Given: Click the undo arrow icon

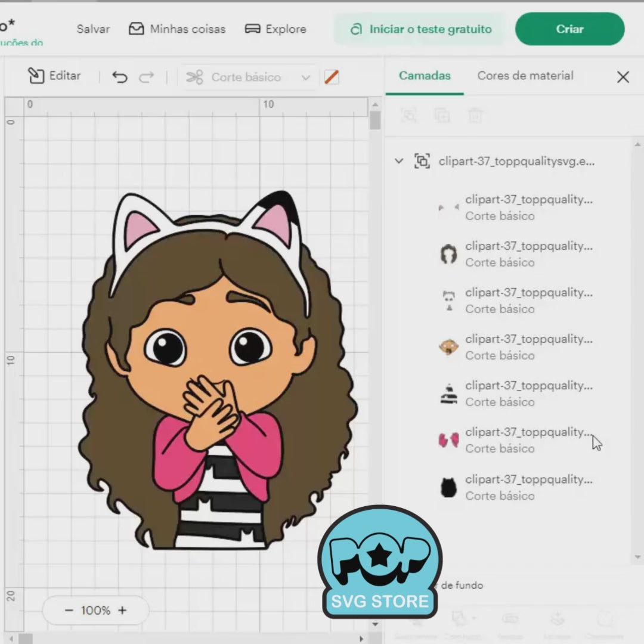Looking at the screenshot, I should (x=119, y=77).
